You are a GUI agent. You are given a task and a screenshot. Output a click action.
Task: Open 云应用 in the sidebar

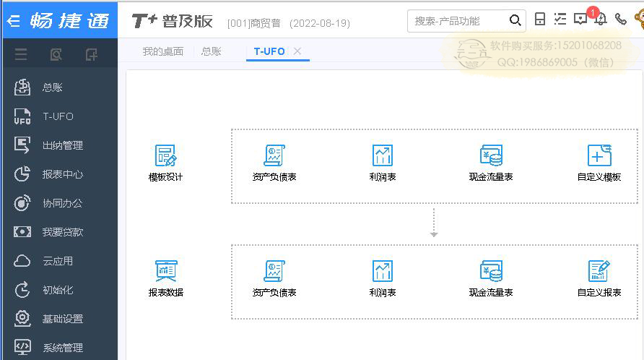point(60,261)
